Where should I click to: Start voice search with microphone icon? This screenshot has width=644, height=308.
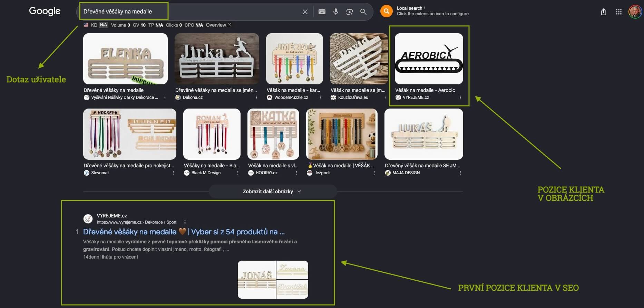[x=335, y=12]
